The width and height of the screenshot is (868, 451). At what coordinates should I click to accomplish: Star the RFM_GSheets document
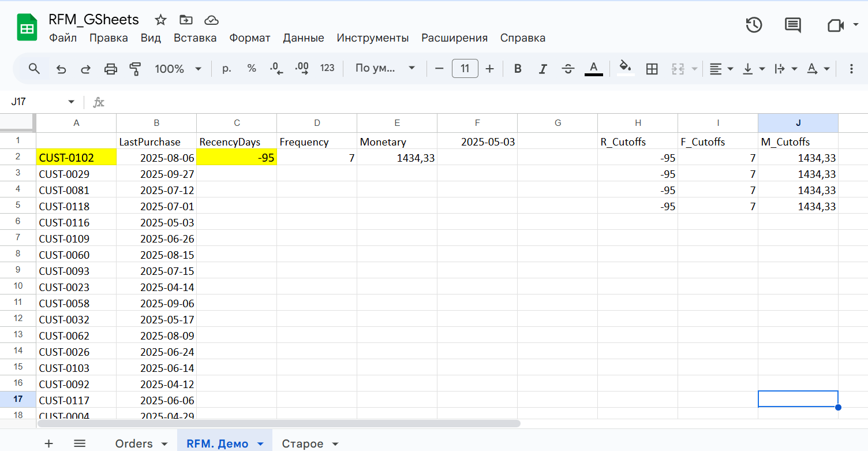point(160,20)
